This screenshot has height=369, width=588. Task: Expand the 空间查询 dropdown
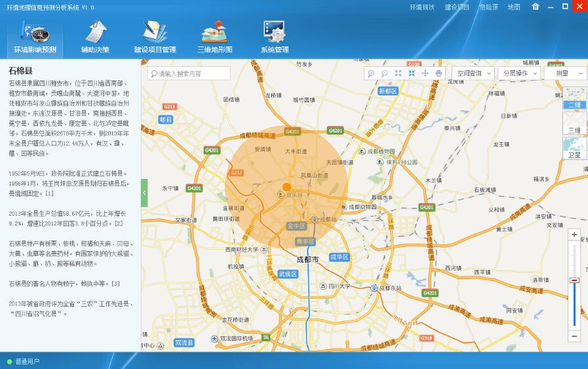coord(473,73)
